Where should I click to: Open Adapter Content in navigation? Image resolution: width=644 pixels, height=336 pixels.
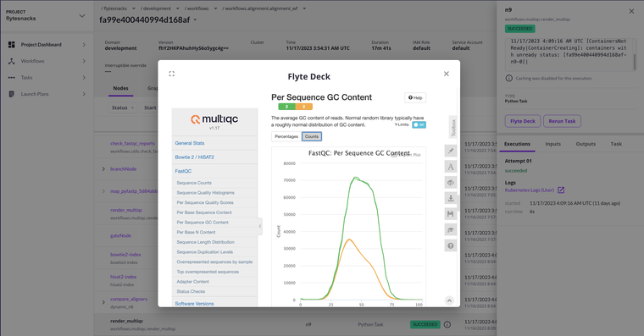click(x=192, y=282)
